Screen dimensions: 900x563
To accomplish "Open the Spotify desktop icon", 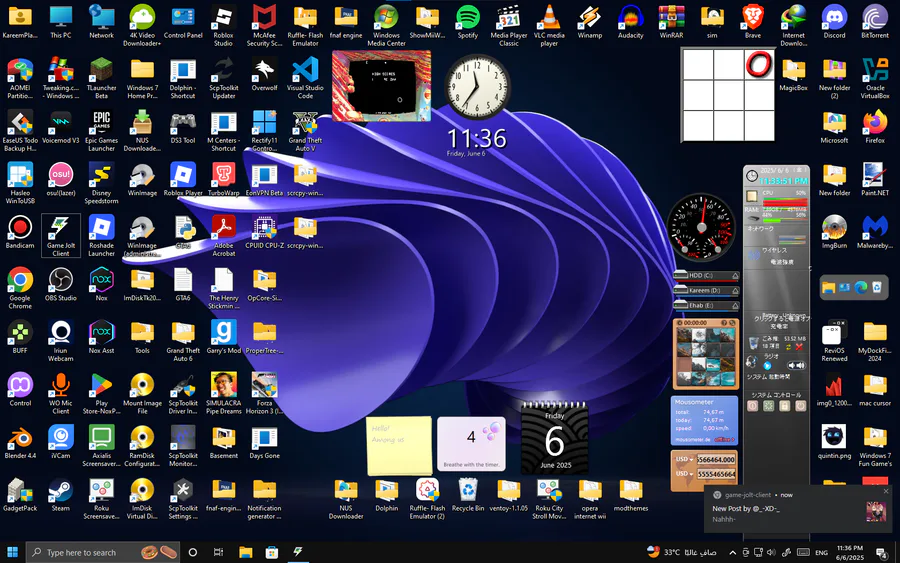I will (x=468, y=22).
